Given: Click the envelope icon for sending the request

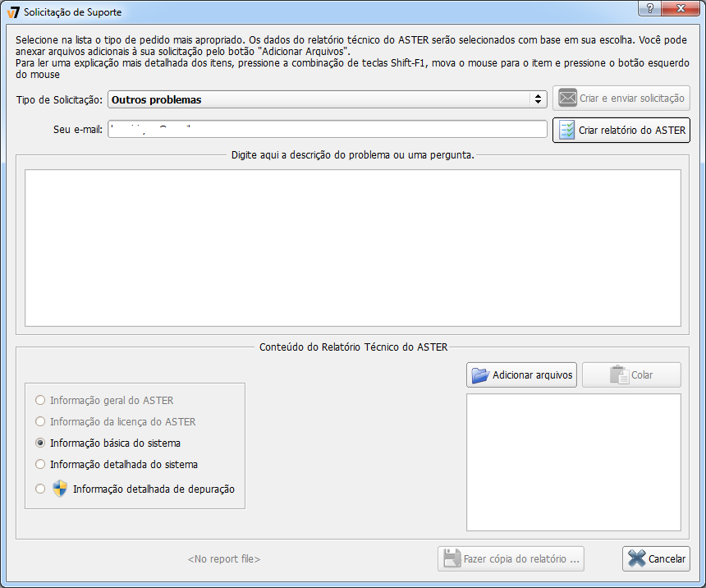Looking at the screenshot, I should pos(567,99).
